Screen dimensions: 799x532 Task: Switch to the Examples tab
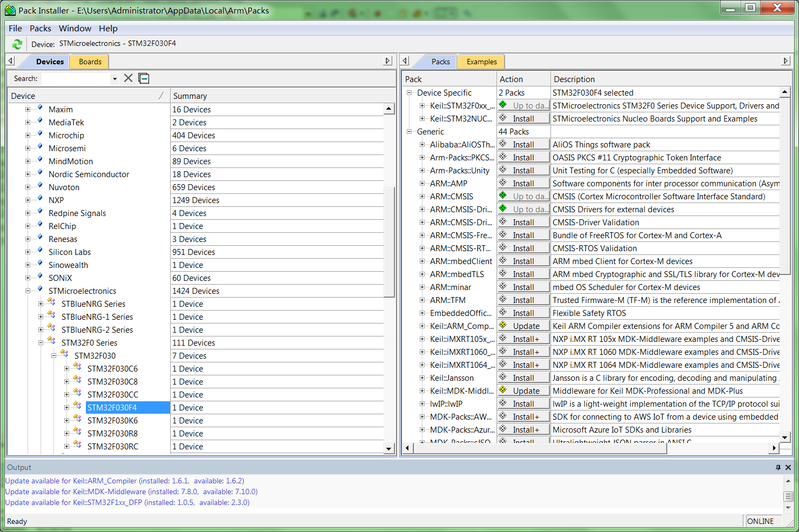480,61
